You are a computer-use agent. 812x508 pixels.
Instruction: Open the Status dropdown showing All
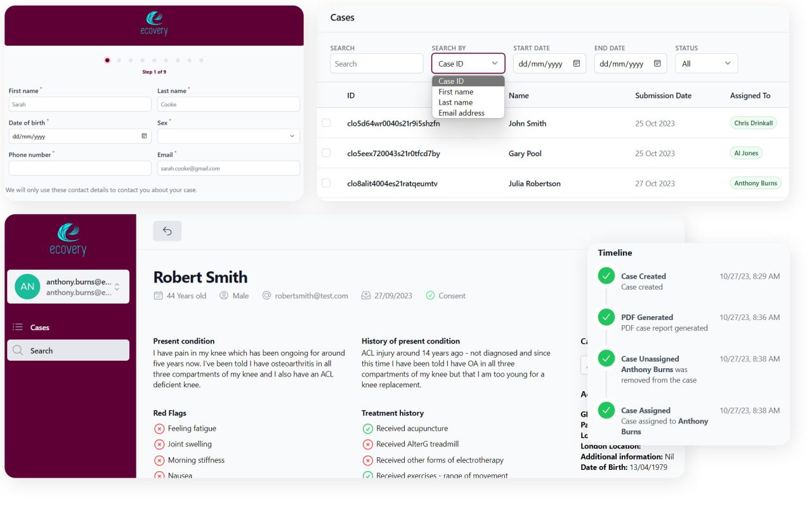point(706,63)
